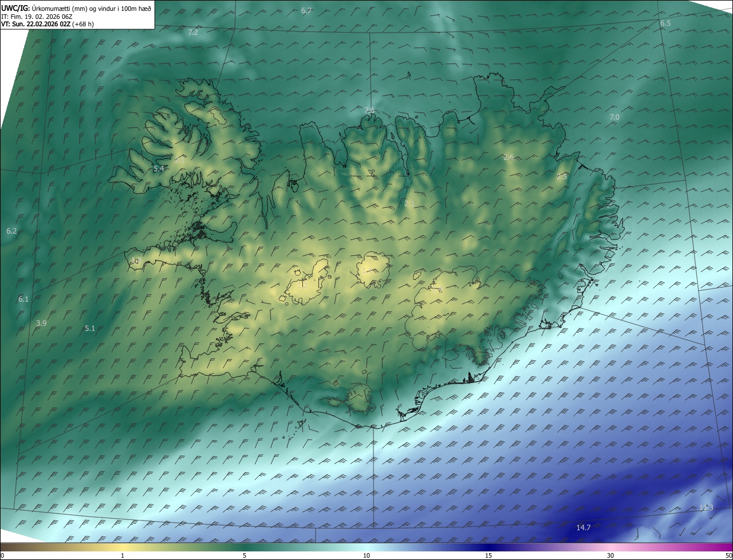Click the color scale tick label 50
The width and height of the screenshot is (733, 560).
[728, 555]
